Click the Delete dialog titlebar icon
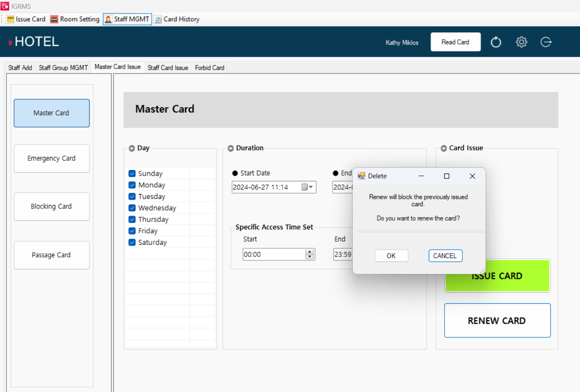This screenshot has height=392, width=580. pyautogui.click(x=361, y=176)
